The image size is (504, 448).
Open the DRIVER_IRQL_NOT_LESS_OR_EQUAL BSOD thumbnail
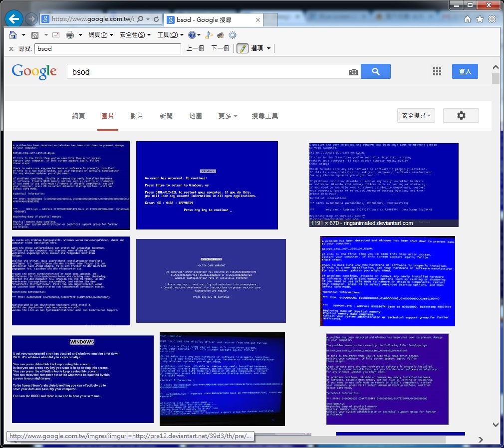(x=71, y=185)
